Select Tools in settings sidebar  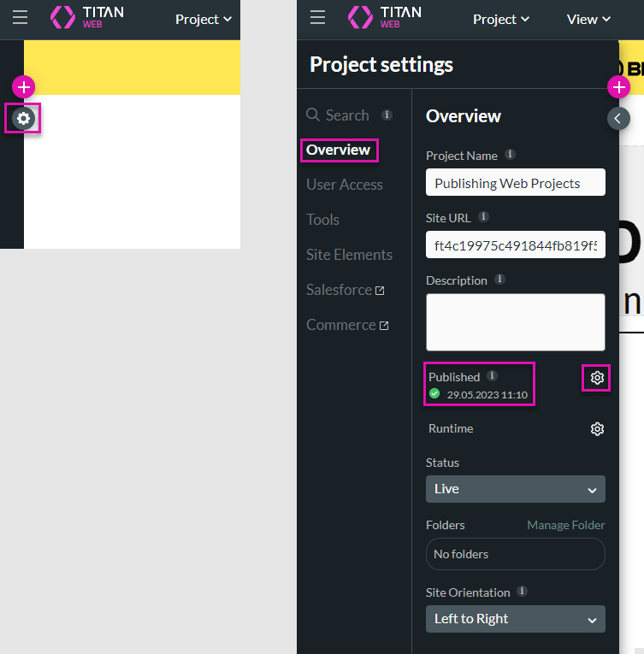(322, 220)
